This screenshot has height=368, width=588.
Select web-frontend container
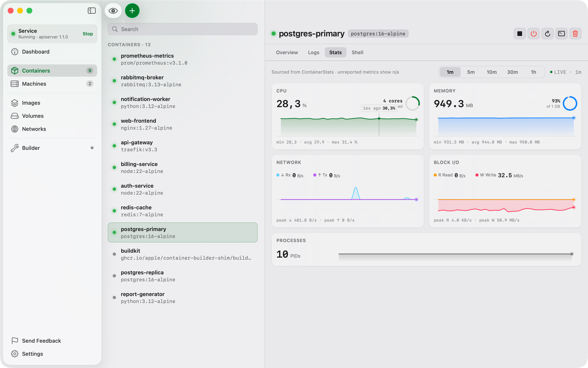(183, 124)
